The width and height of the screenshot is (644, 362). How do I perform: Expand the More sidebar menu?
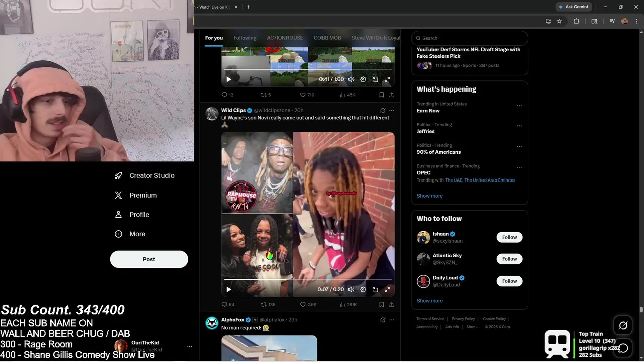click(x=130, y=234)
